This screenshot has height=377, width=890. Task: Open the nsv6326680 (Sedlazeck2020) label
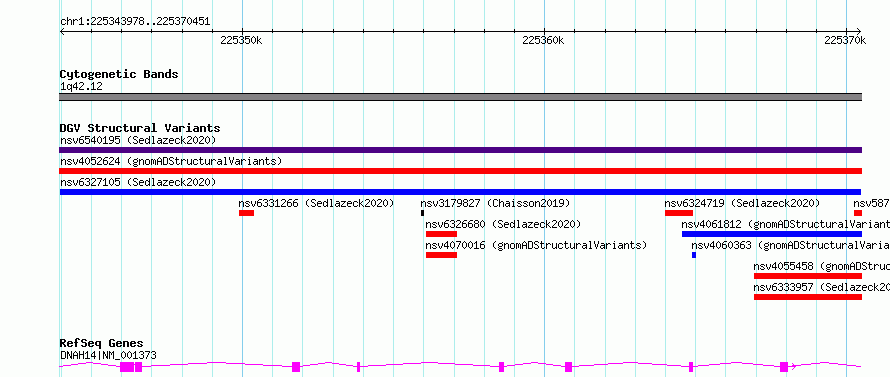pos(503,224)
